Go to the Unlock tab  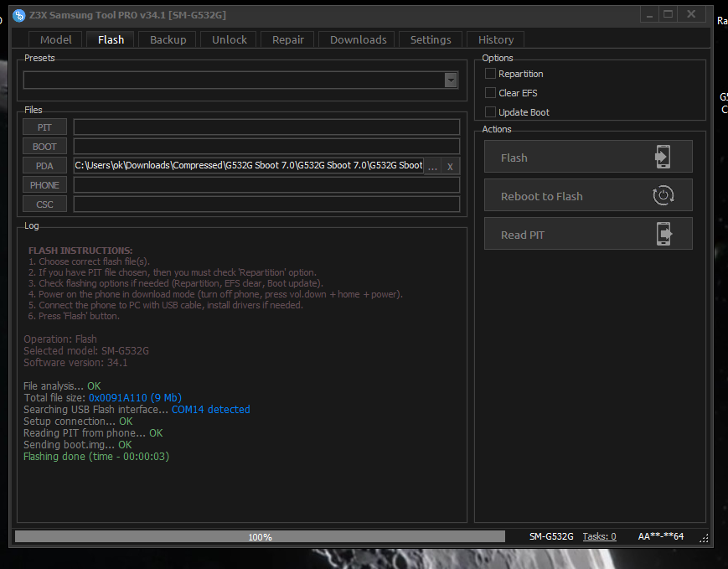click(x=230, y=39)
